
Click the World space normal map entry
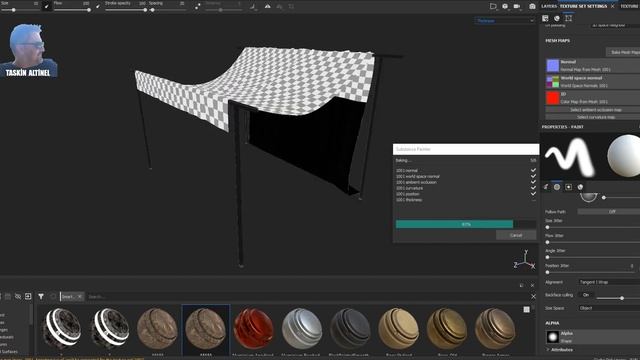(593, 82)
